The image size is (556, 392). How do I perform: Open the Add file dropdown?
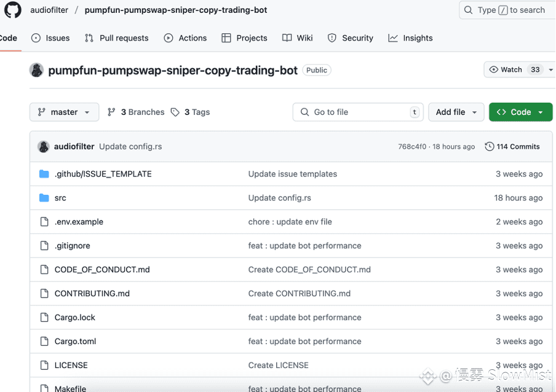456,112
